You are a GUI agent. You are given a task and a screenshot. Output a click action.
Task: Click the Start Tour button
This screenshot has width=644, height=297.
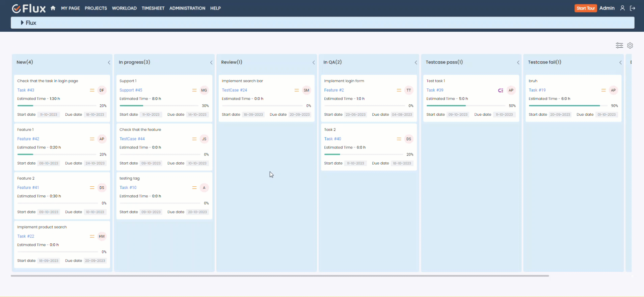[x=585, y=8]
